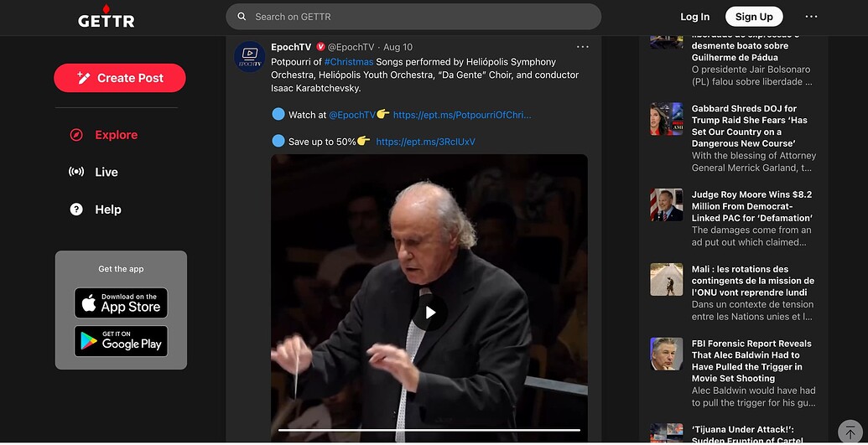Type in the Search on GETTR field
The height and width of the screenshot is (445, 868).
419,17
